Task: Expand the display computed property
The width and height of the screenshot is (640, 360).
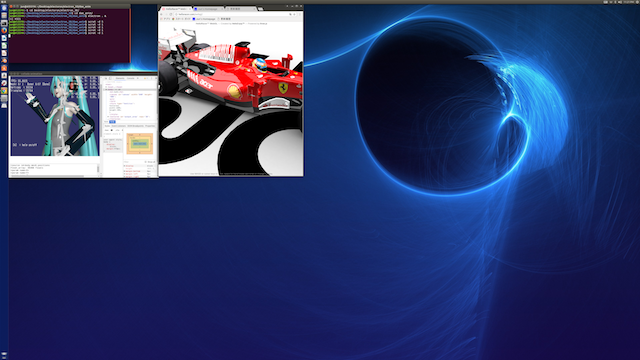Action: (124, 166)
